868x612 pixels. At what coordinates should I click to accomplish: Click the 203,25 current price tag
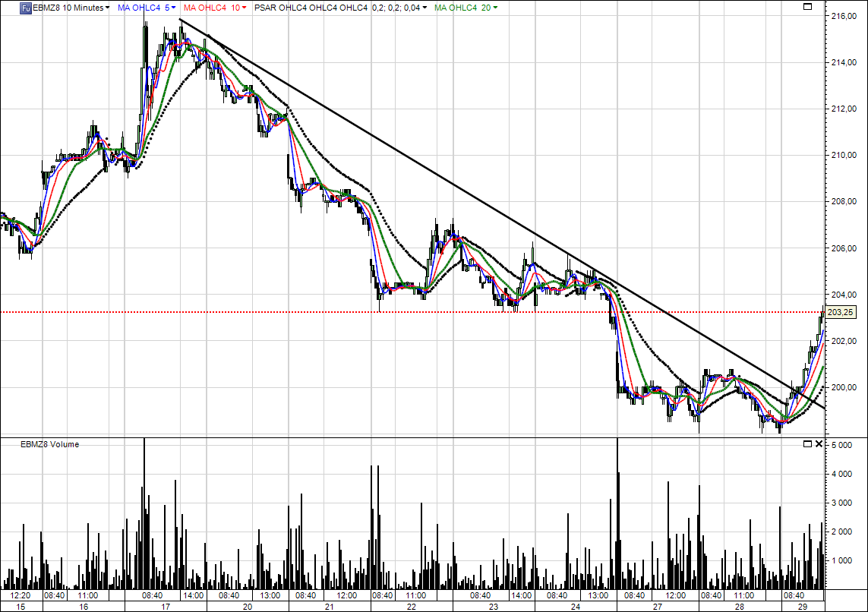pyautogui.click(x=840, y=312)
